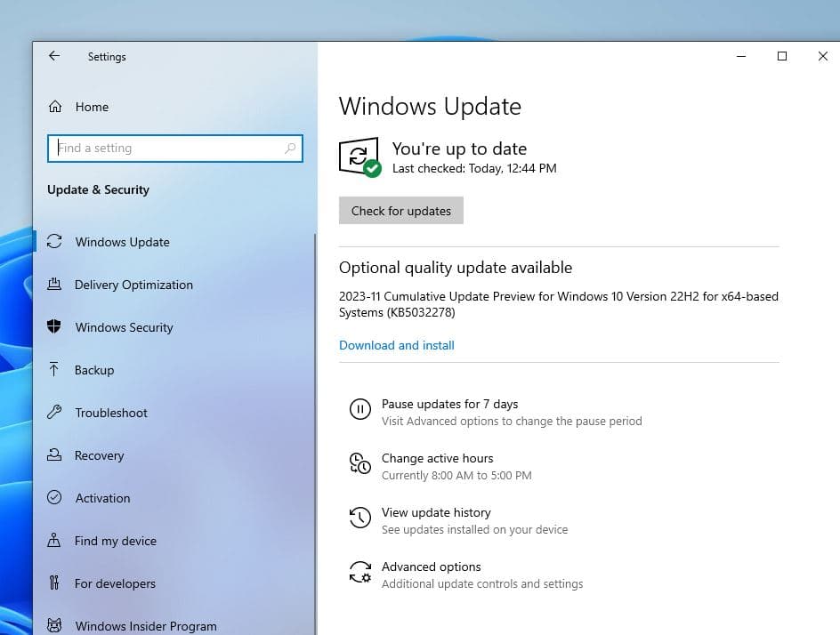Click 'You're up to date' status text
This screenshot has width=840, height=635.
[x=459, y=149]
